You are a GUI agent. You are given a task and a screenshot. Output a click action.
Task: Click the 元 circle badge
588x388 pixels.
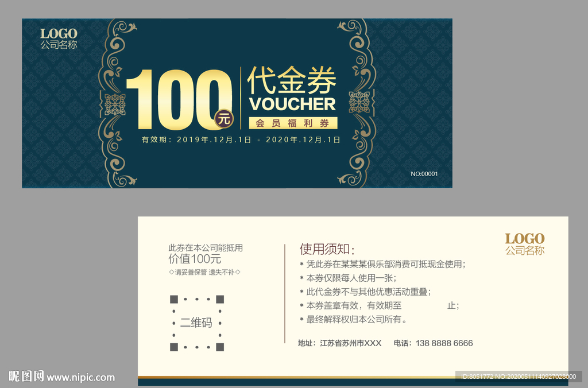click(224, 119)
